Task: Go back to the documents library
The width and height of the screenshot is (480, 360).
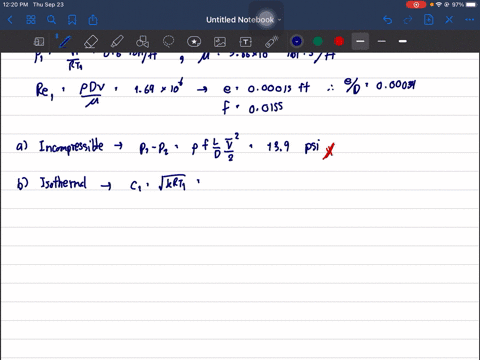Action: tap(10, 20)
